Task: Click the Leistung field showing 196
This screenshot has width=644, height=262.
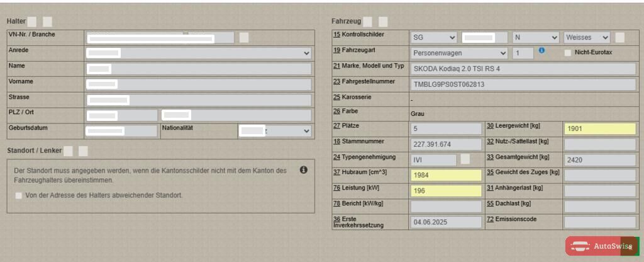Action: tap(446, 191)
